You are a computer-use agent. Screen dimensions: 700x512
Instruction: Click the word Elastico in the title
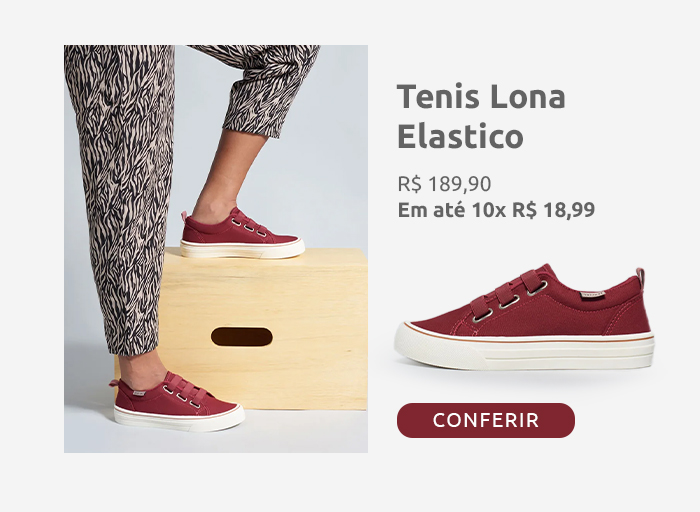tap(460, 136)
